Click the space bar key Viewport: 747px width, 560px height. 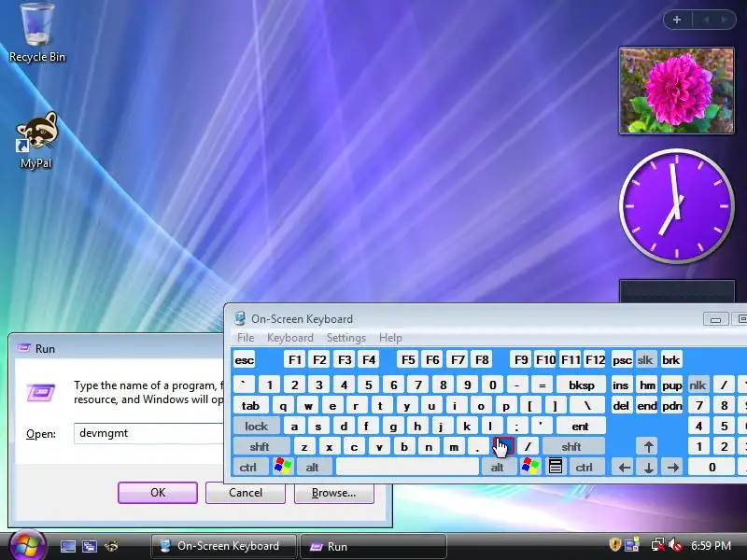point(407,468)
